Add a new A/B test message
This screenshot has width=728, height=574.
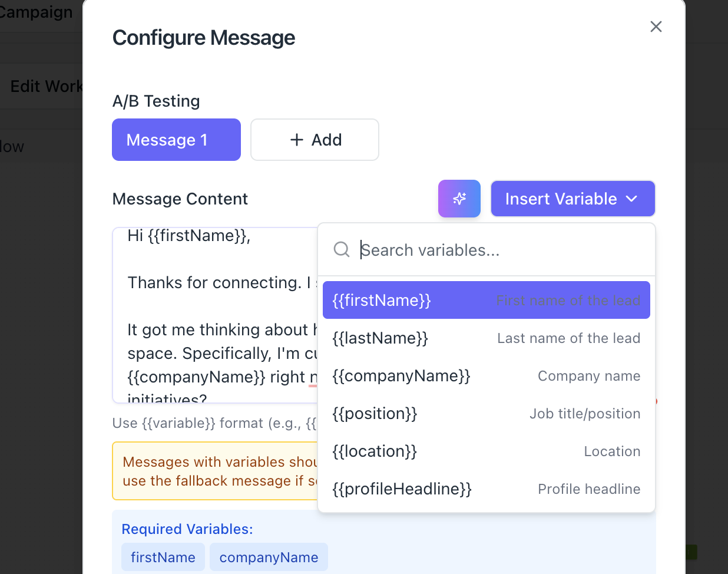pyautogui.click(x=315, y=140)
